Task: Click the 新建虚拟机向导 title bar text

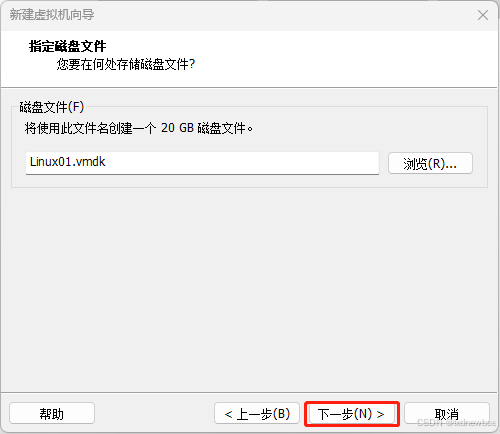Action: tap(52, 15)
